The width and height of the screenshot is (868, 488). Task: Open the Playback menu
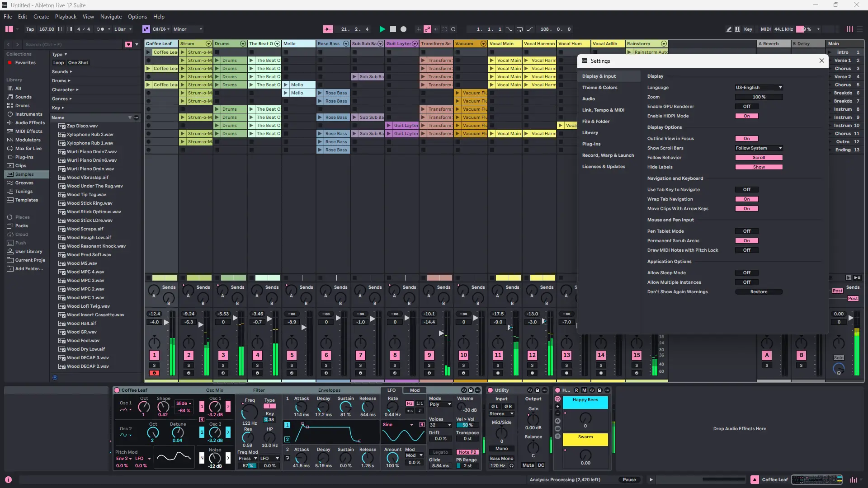[66, 17]
